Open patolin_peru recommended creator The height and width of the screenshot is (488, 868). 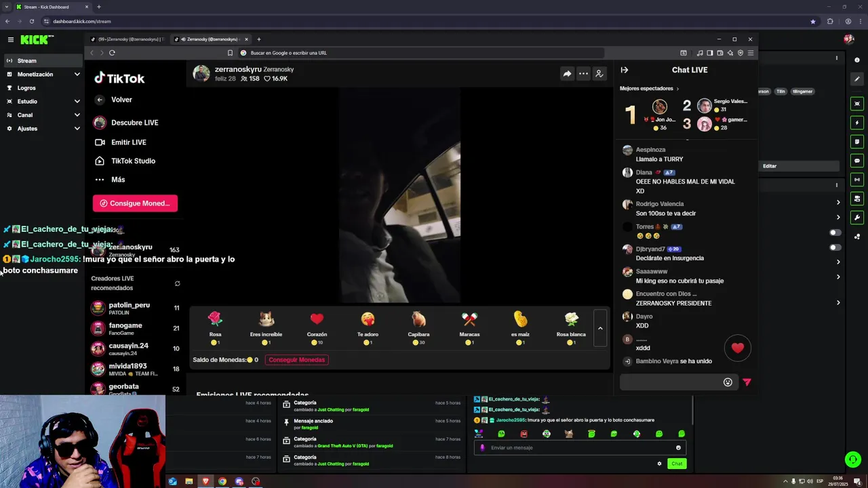[x=135, y=308]
